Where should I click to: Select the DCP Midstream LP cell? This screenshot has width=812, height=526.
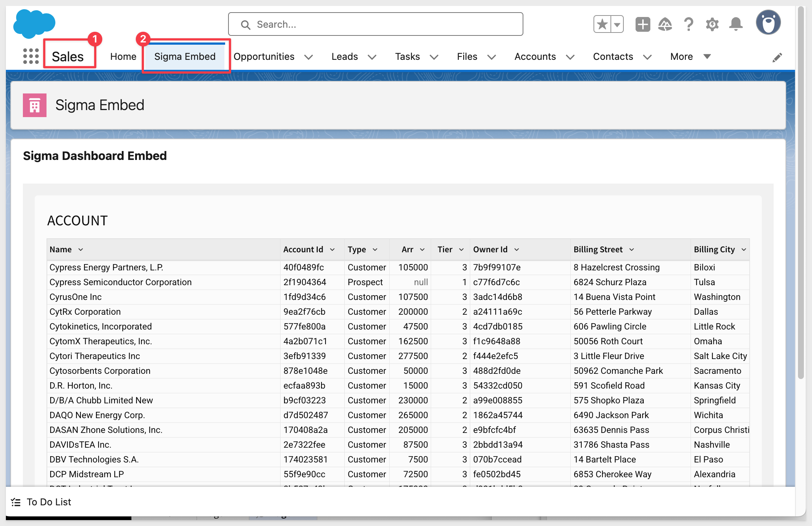coord(164,474)
